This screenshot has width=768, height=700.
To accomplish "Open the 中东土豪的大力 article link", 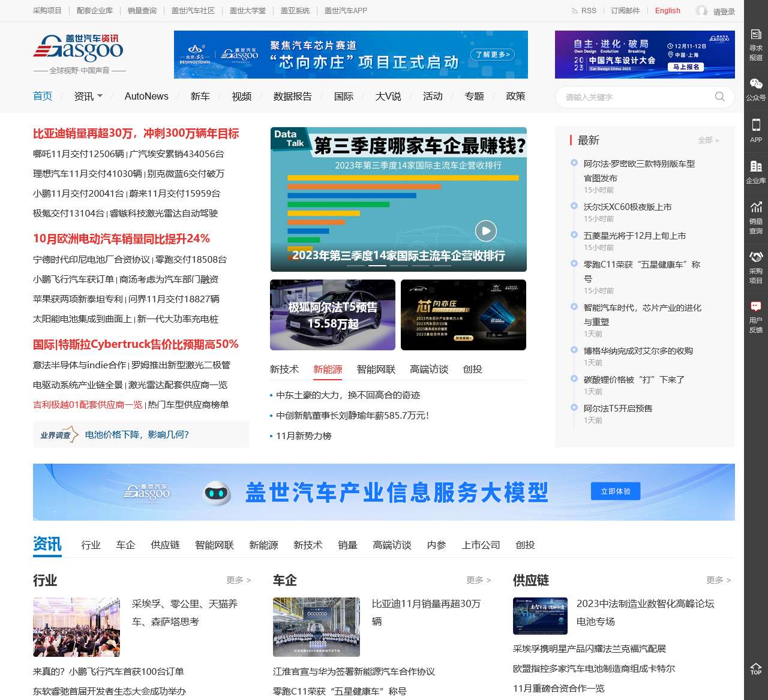I will click(x=348, y=395).
